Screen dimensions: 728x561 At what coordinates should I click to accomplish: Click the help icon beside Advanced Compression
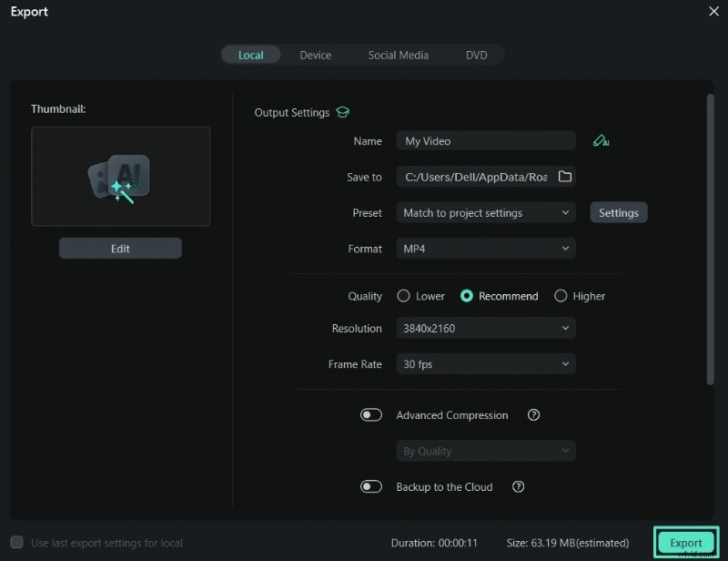(x=533, y=414)
